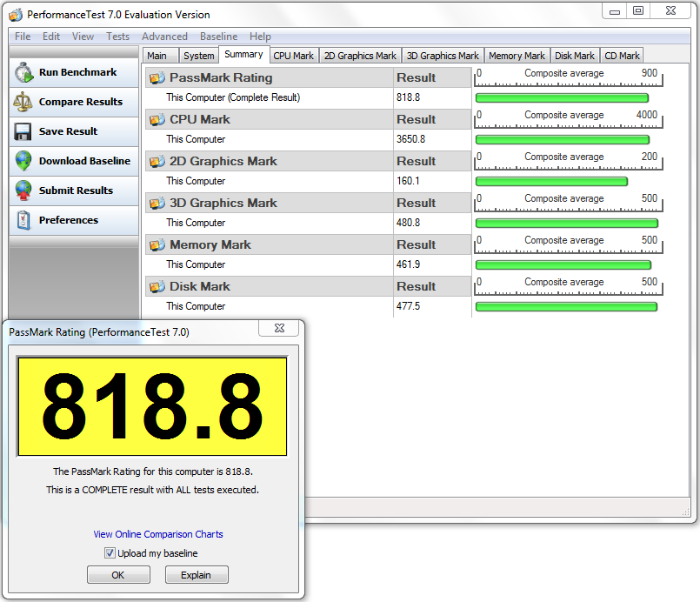Switch to the CPU Mark tab
Image resolution: width=700 pixels, height=602 pixels.
coord(294,56)
